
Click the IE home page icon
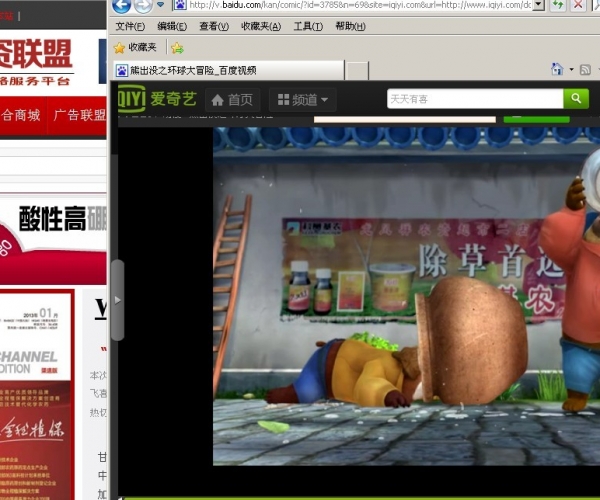click(557, 70)
